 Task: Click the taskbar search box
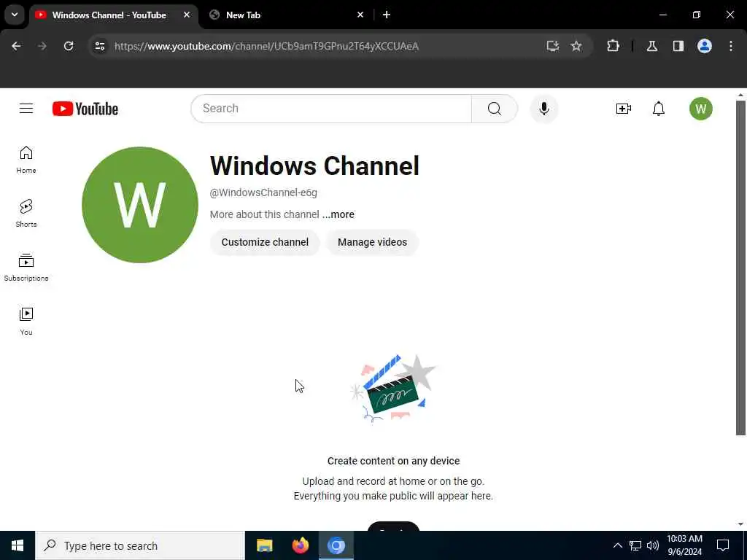[140, 545]
